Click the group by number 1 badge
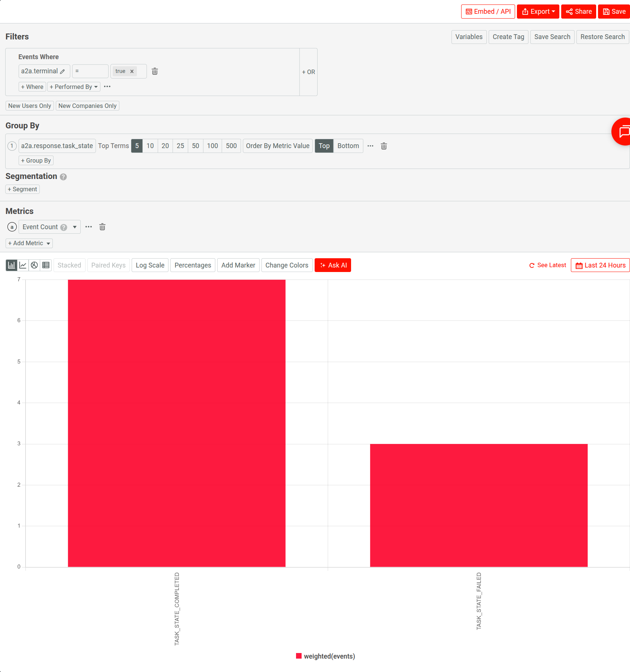 (x=12, y=146)
